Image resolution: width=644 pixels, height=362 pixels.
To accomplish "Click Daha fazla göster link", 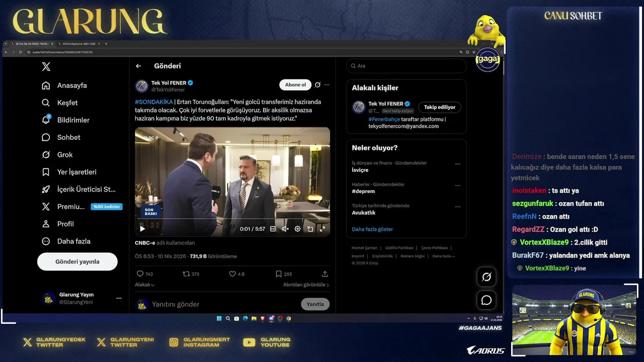I will tap(372, 229).
